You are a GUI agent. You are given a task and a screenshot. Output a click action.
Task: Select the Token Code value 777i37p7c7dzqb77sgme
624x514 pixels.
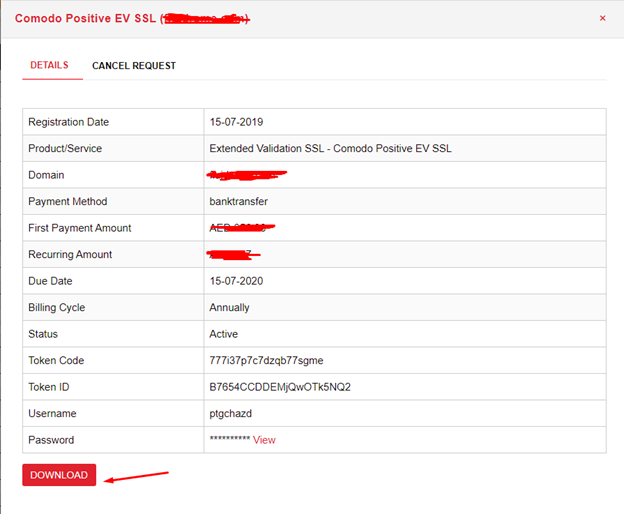pos(266,360)
